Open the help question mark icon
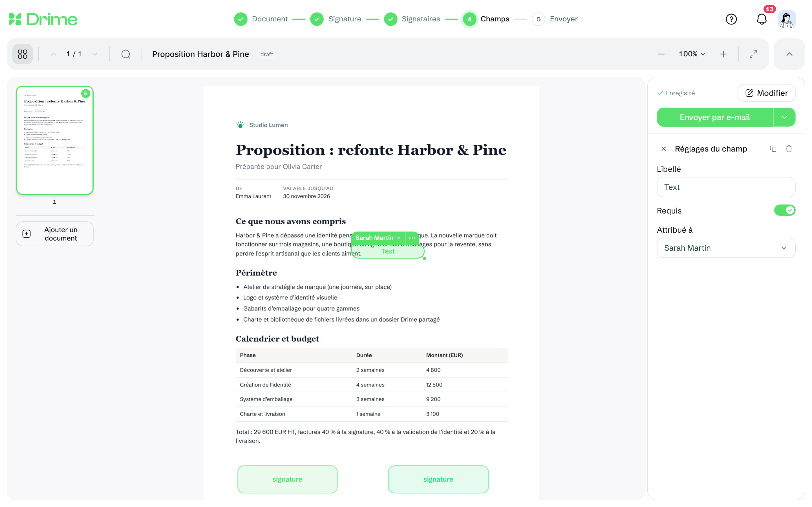Screen dimensions: 812x507 [731, 19]
